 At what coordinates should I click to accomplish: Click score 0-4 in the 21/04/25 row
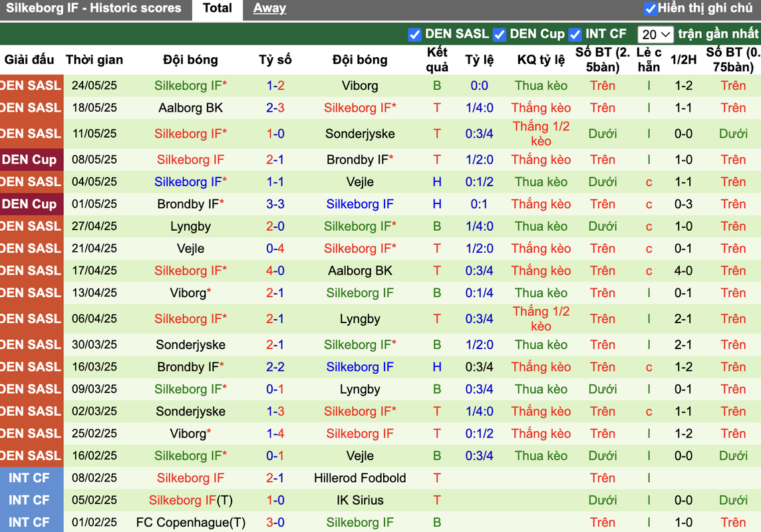(275, 248)
